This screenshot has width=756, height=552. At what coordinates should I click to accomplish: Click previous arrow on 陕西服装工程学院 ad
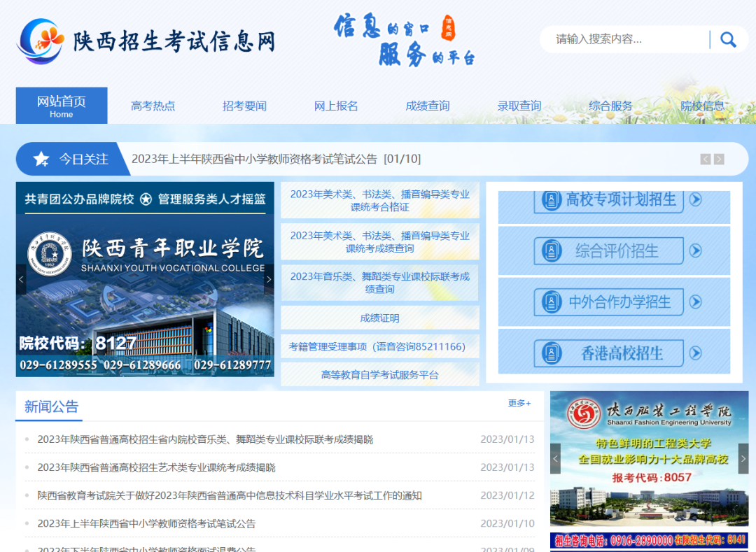click(555, 459)
